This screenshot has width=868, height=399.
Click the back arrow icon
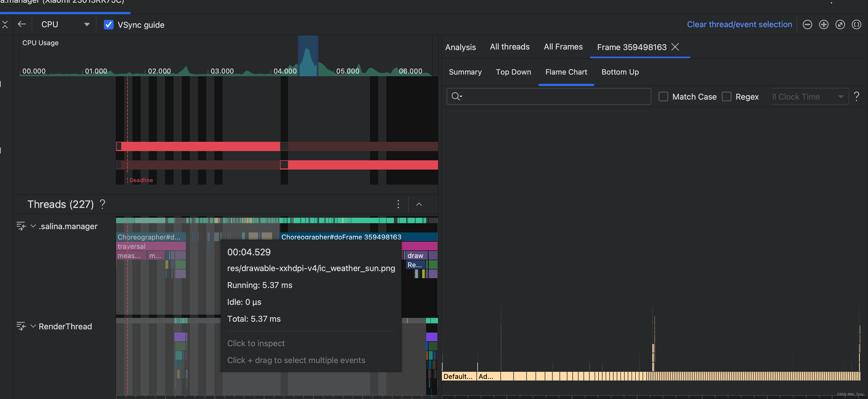pyautogui.click(x=22, y=24)
